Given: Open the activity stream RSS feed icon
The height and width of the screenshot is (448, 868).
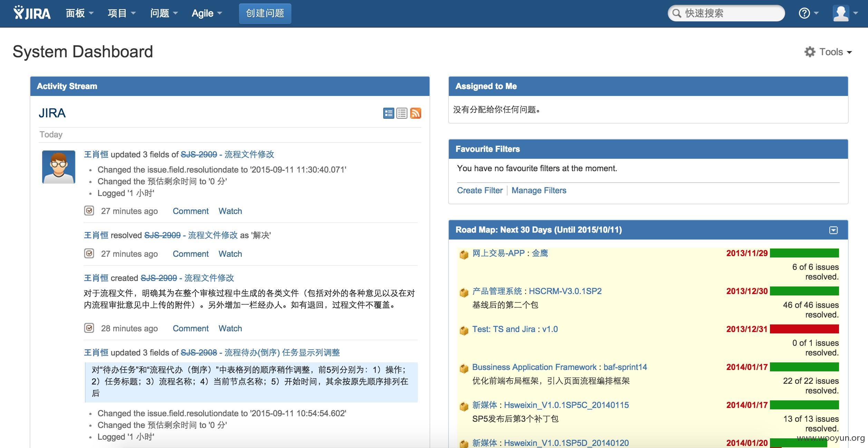Looking at the screenshot, I should point(415,113).
